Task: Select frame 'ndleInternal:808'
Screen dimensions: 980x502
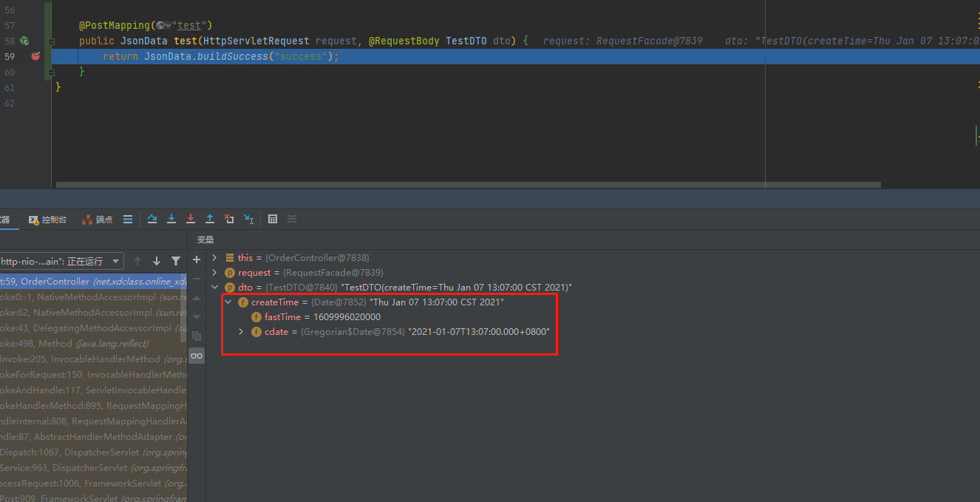Action: (93, 421)
